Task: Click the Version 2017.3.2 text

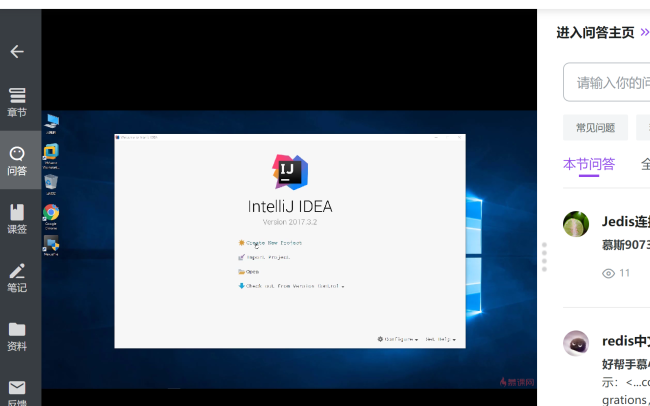Action: [x=290, y=222]
